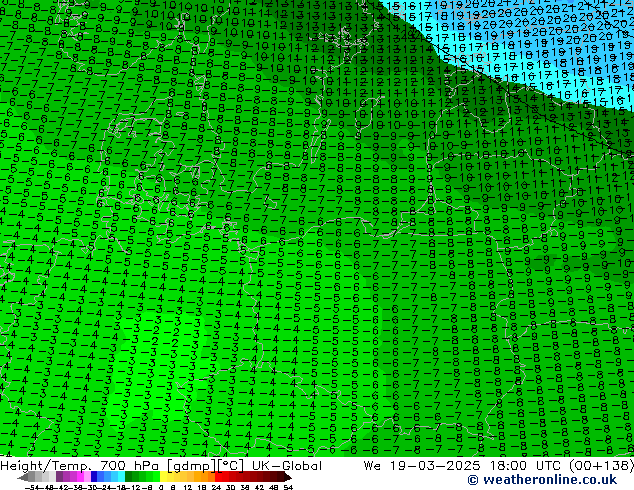Viewport: 634px width, 490px height.
Task: Click the dark green legend swatch at -12
Action: pyautogui.click(x=129, y=477)
